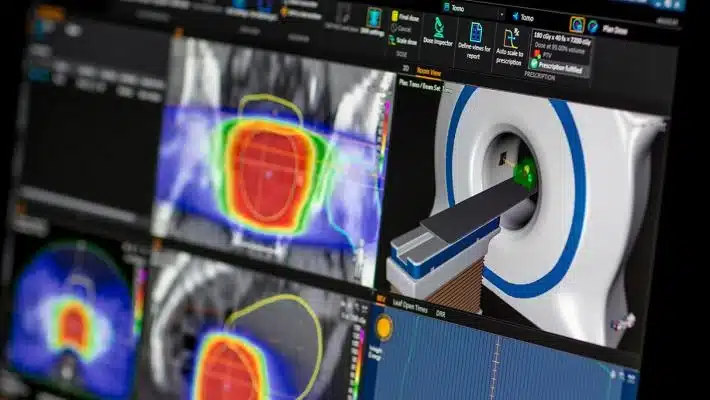The height and width of the screenshot is (400, 710).
Task: Select the Tomo beam set item
Action: [x=523, y=18]
